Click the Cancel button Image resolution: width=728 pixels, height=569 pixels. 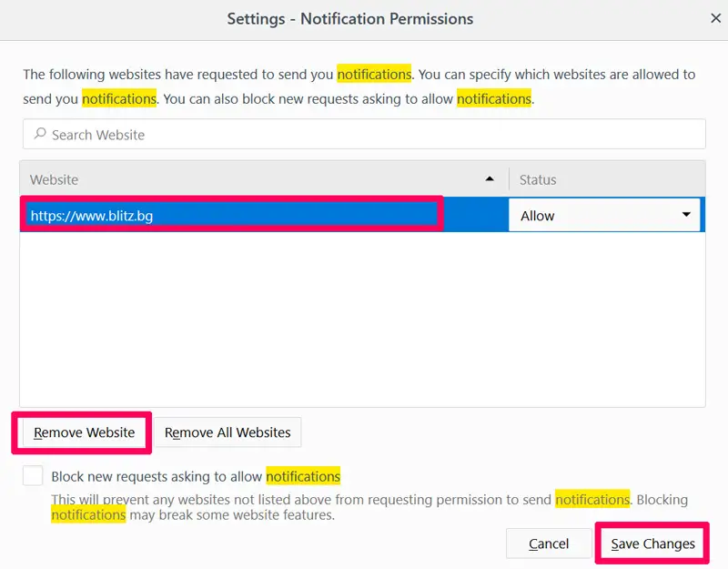coord(549,544)
